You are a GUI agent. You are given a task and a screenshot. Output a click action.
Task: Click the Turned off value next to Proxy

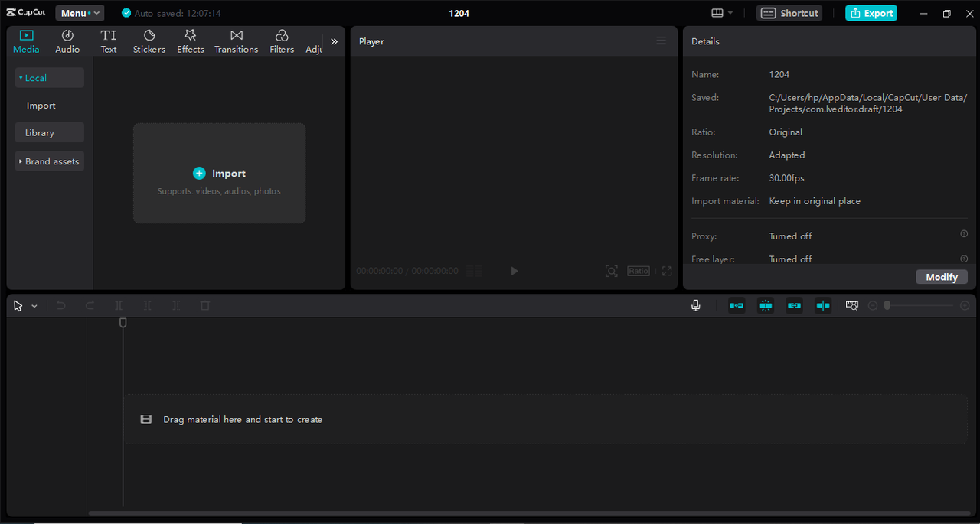click(x=790, y=236)
